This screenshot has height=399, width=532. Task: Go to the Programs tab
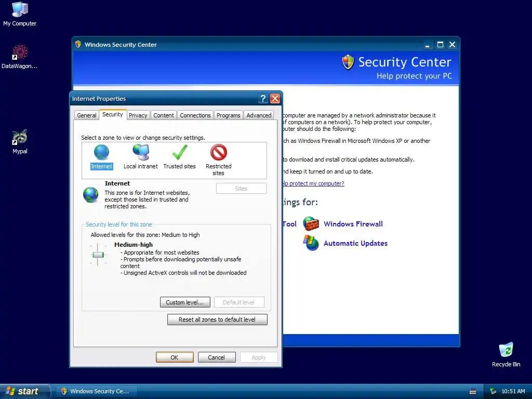229,115
